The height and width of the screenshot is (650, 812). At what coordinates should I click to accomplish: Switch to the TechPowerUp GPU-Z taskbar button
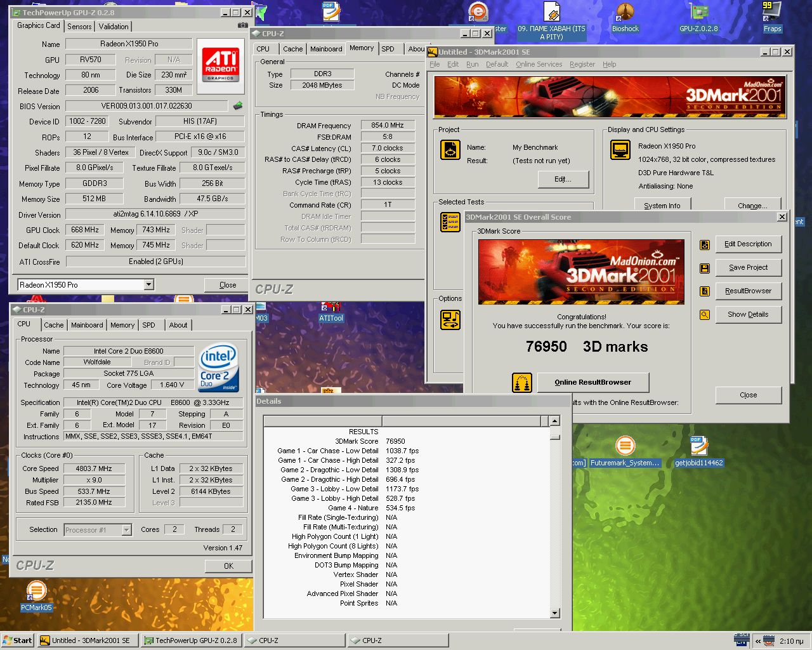192,640
